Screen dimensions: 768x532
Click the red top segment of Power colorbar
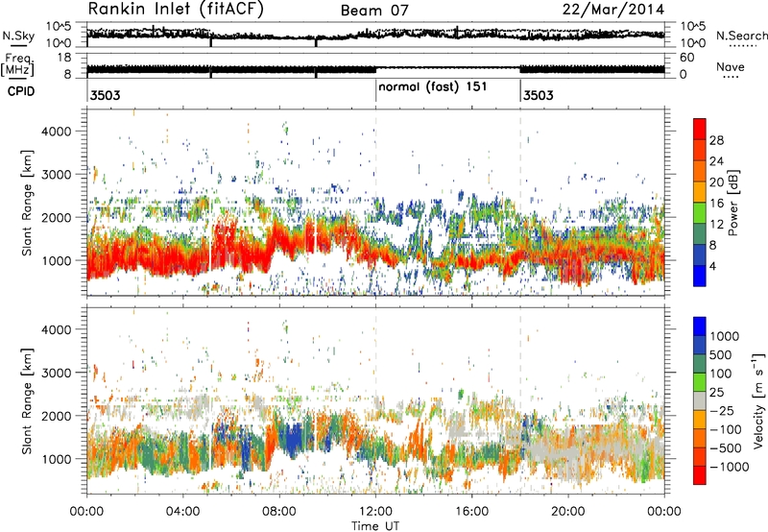[700, 129]
